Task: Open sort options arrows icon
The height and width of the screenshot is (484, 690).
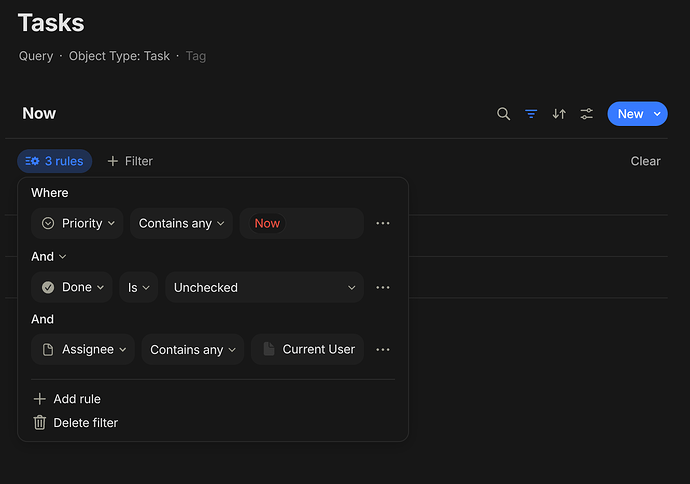Action: point(559,114)
